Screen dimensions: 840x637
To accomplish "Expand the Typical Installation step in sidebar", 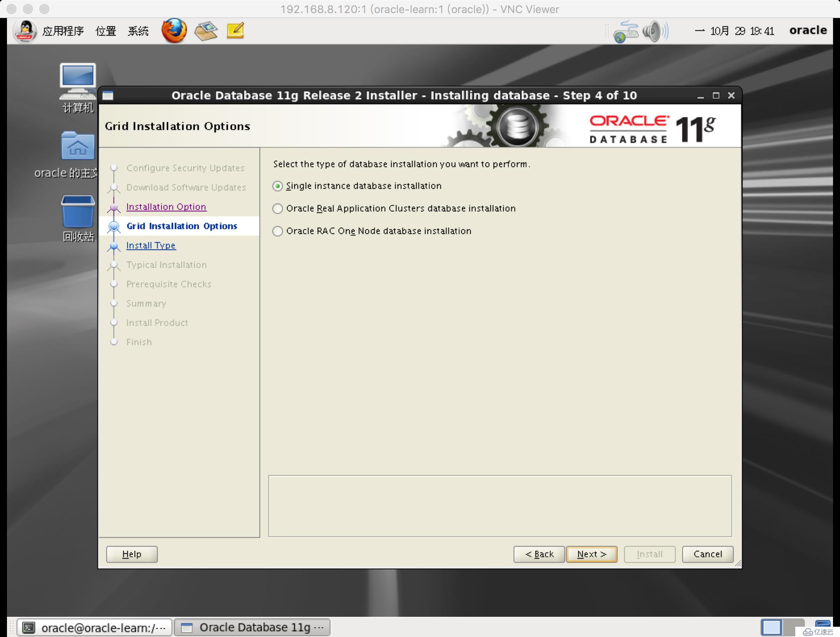I will [167, 264].
